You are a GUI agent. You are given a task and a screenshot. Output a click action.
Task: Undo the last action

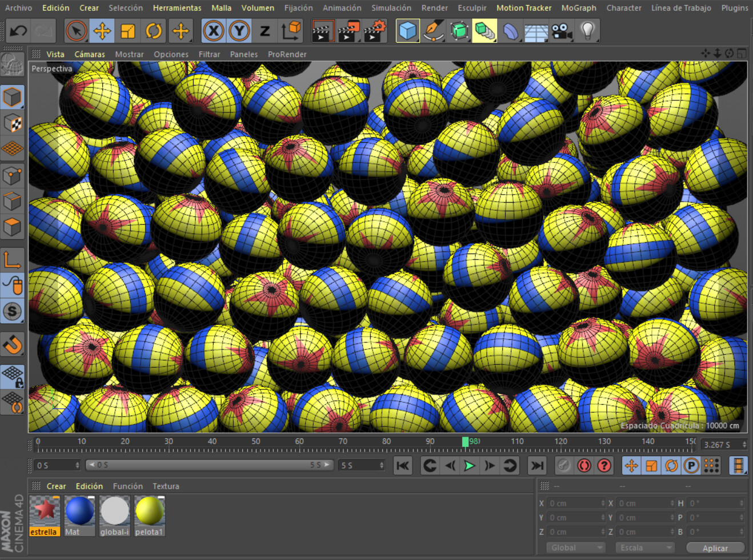(x=18, y=30)
